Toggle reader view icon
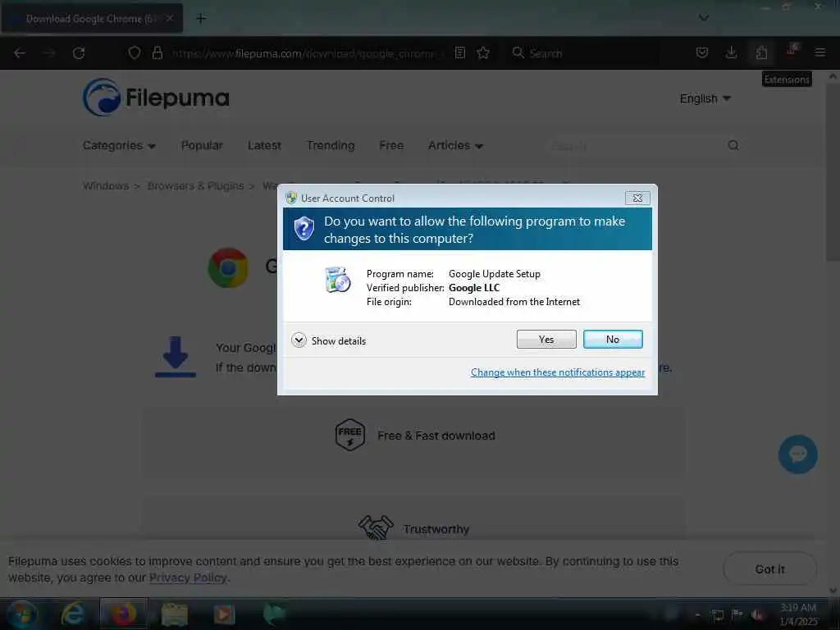The height and width of the screenshot is (630, 840). click(x=459, y=52)
